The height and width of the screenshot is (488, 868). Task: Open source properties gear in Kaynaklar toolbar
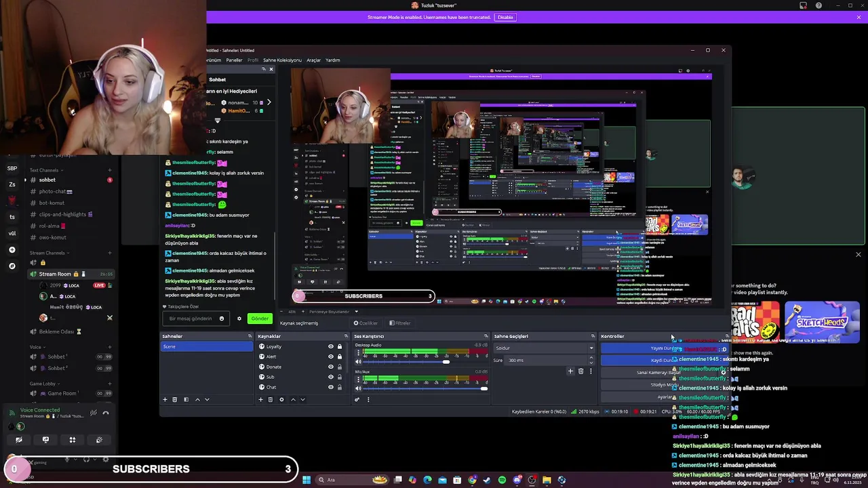[x=281, y=399]
